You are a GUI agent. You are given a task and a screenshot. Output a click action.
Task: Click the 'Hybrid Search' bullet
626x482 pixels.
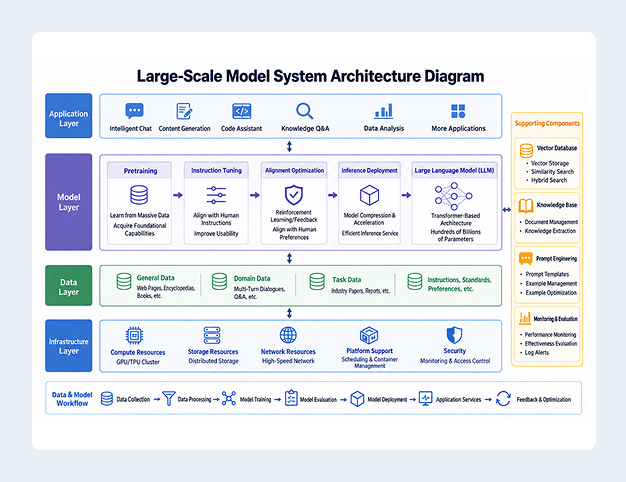547,180
